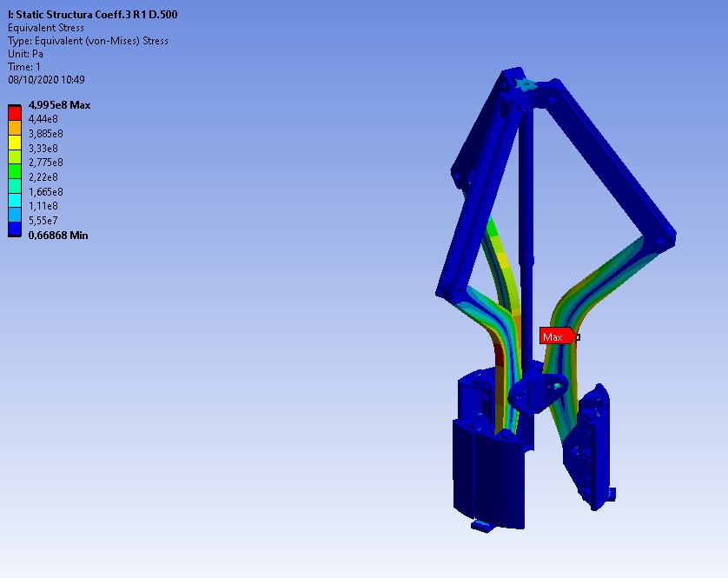Select the yellow legend color band
Screen dimensions: 728x578
click(15, 143)
